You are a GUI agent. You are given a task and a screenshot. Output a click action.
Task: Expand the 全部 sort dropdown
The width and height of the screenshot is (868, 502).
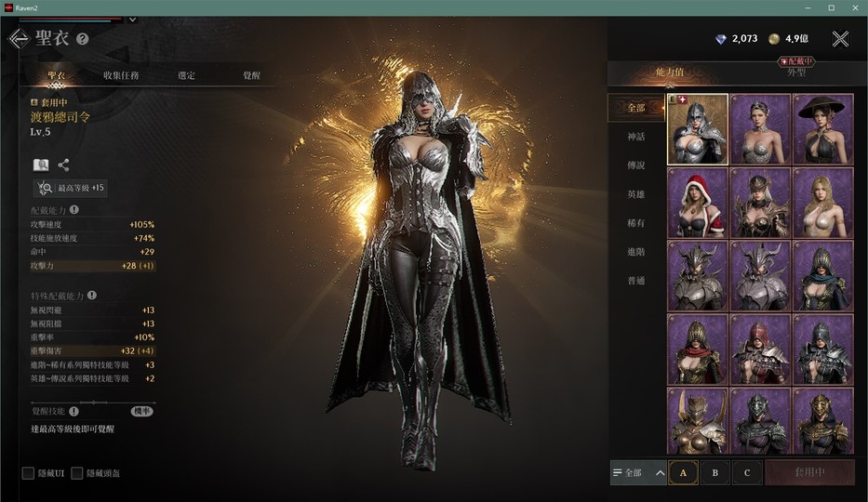tap(638, 472)
